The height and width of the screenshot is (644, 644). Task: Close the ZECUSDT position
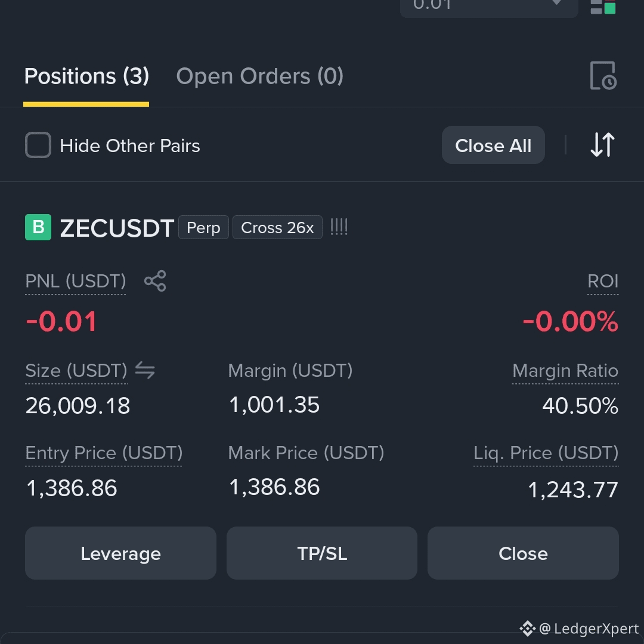point(524,553)
